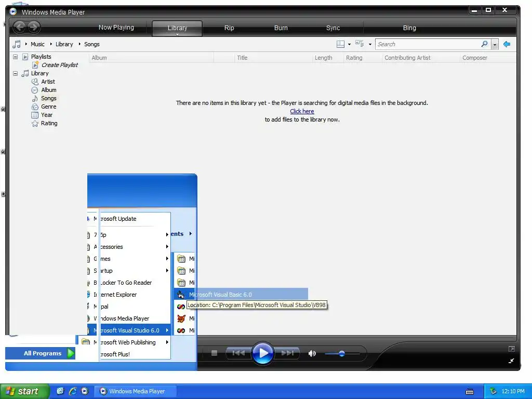Click the round Play button
This screenshot has width=532, height=399.
pyautogui.click(x=262, y=353)
